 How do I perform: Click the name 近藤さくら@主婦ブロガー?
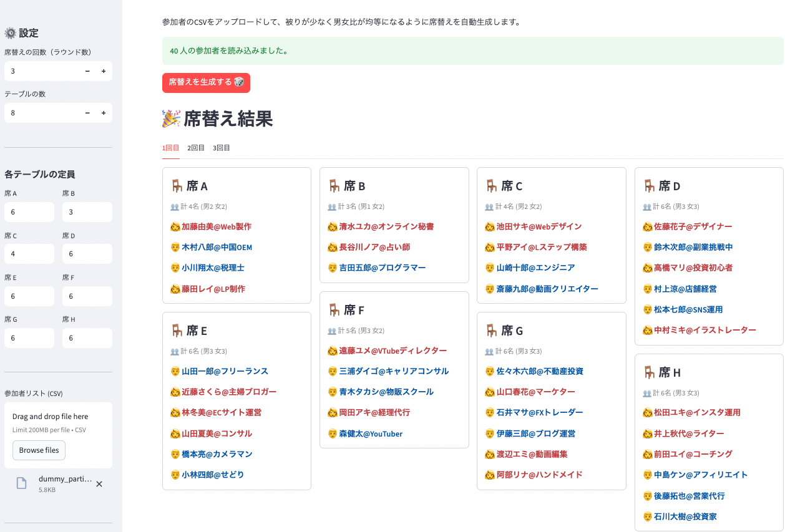229,392
